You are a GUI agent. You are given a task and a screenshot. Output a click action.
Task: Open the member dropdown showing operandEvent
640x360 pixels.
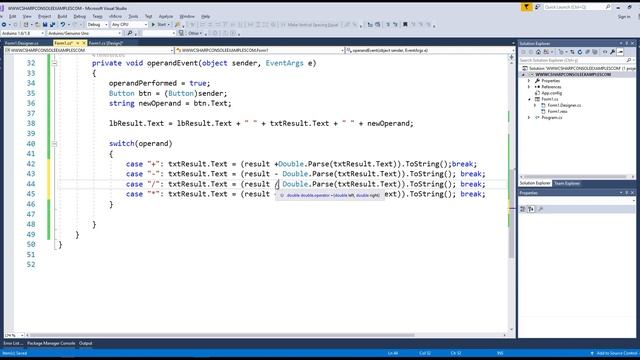pos(430,50)
